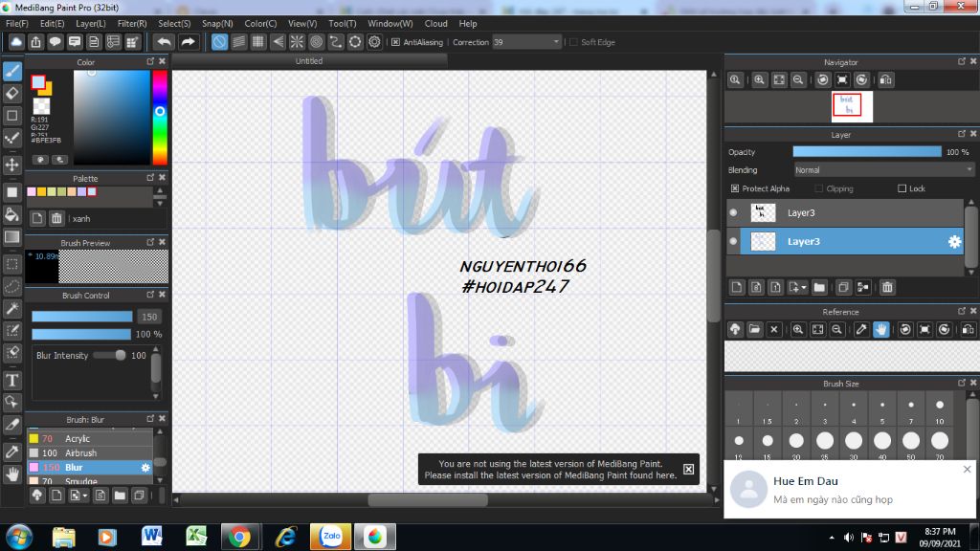Open the Snap menu
Screen dimensions: 980x551
217,23
